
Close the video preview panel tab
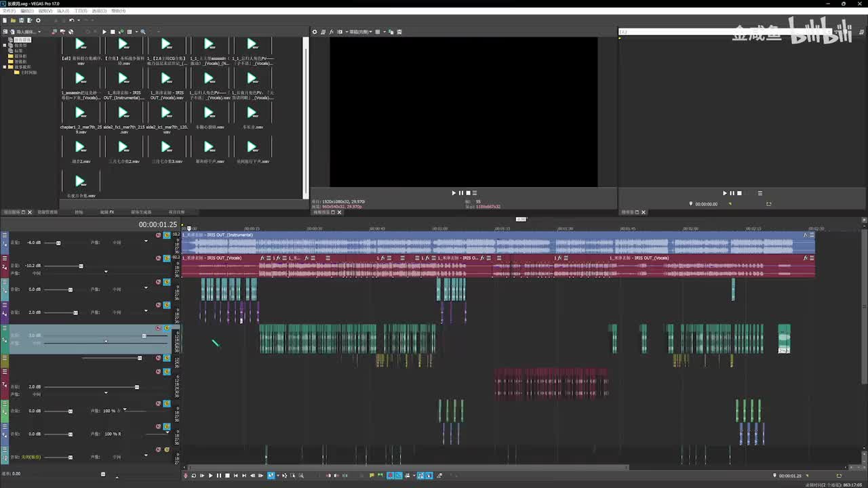pyautogui.click(x=340, y=212)
